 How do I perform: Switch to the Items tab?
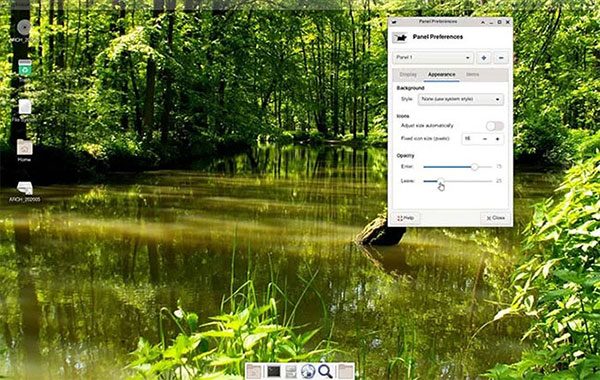click(x=472, y=75)
